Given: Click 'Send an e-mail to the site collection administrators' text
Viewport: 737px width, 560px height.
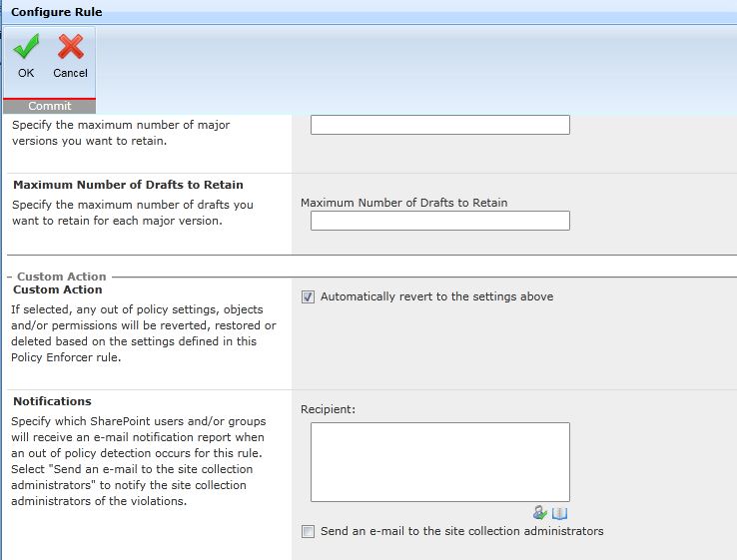Looking at the screenshot, I should [x=461, y=531].
